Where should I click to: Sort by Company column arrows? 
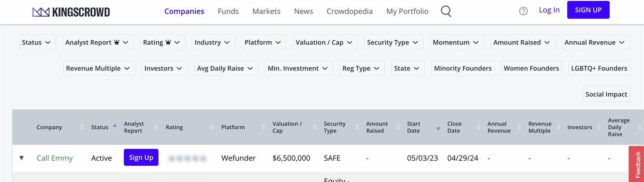tap(82, 127)
